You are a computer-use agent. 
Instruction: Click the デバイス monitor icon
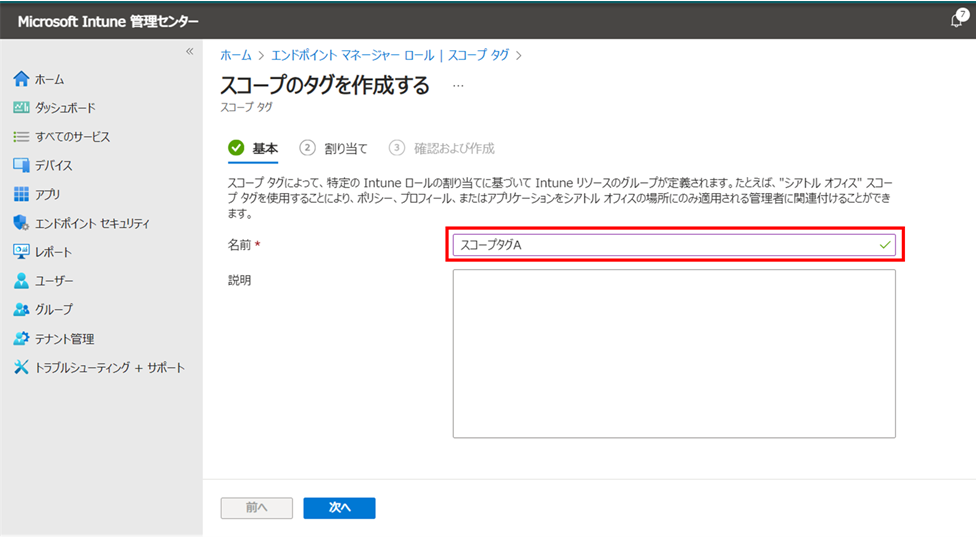(21, 165)
